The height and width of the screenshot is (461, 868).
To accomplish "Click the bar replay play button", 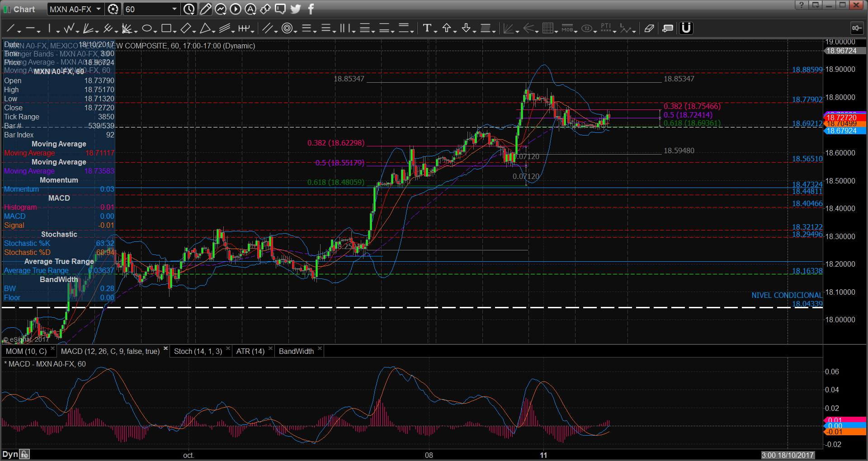I will coord(236,9).
